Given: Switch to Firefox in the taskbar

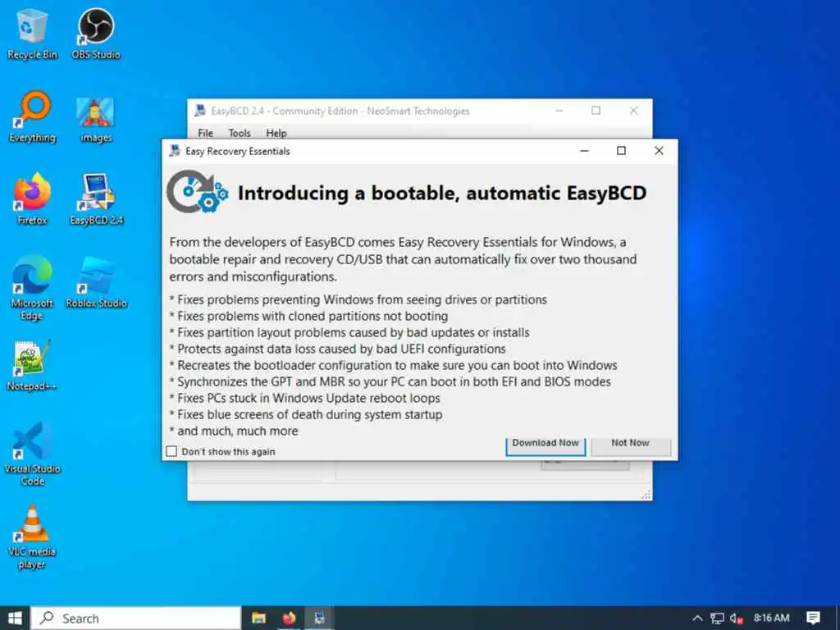Looking at the screenshot, I should coord(290,619).
